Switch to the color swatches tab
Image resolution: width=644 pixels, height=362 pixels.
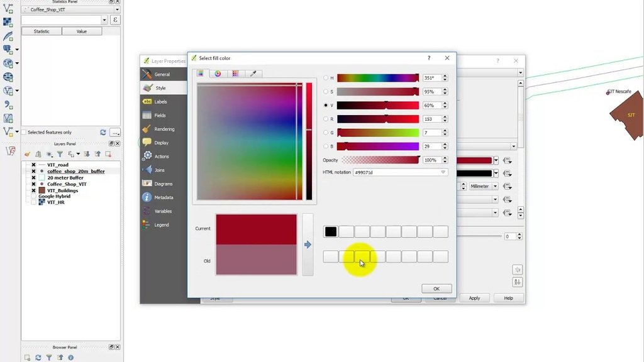[x=235, y=74]
